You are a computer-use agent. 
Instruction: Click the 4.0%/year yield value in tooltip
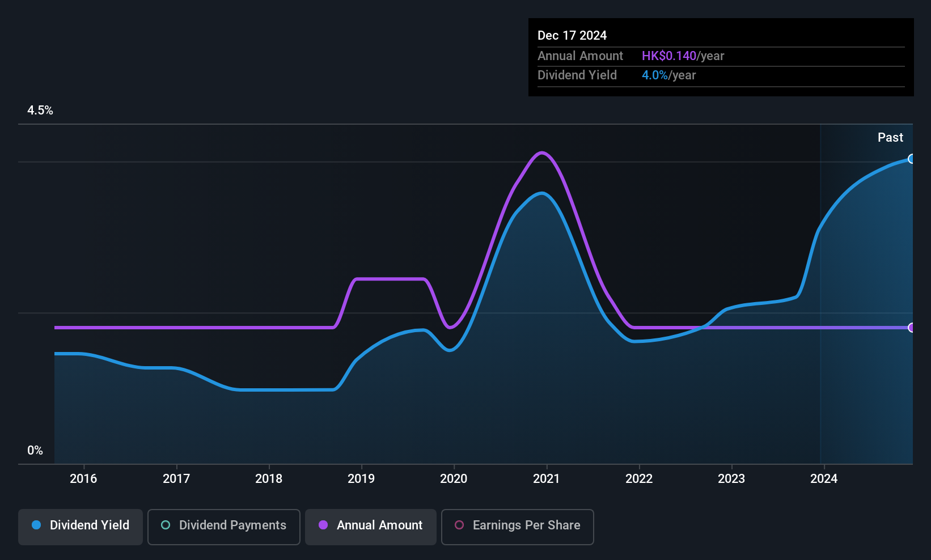coord(668,75)
